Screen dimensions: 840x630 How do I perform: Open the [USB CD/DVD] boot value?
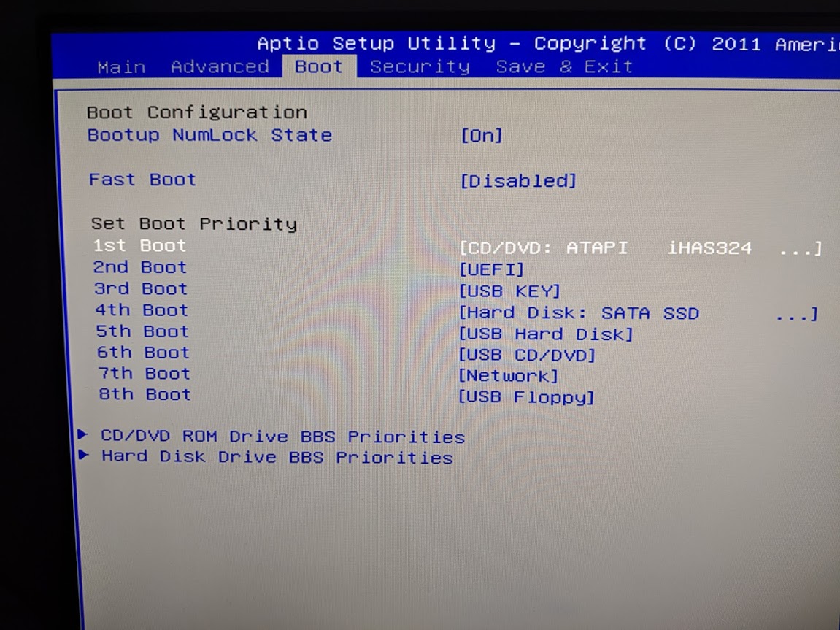point(527,356)
